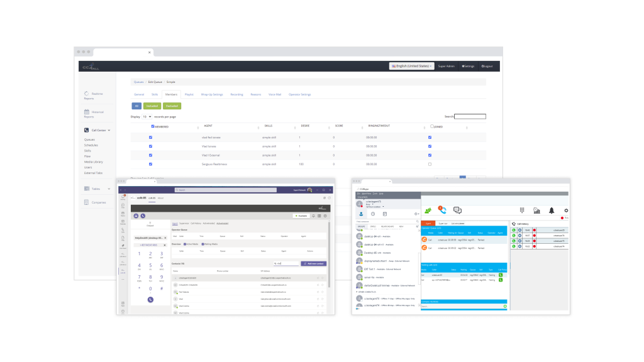Open the Historical Reports calendar icon

pyautogui.click(x=87, y=112)
